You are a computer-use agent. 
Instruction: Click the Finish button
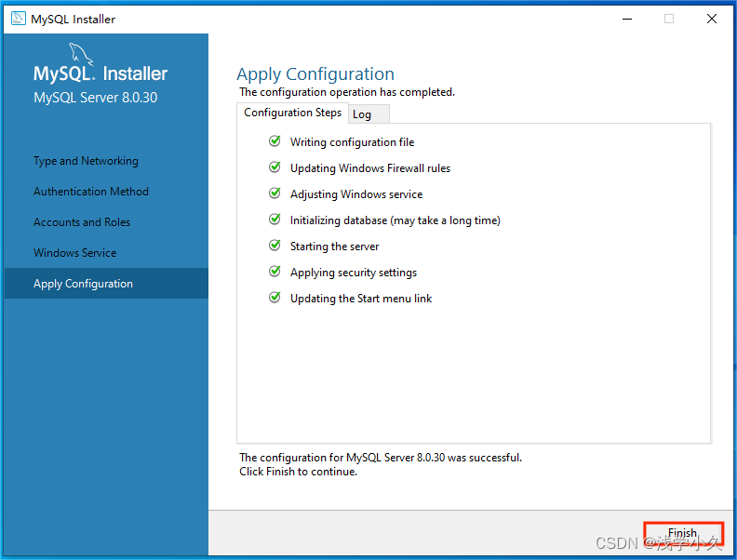683,533
